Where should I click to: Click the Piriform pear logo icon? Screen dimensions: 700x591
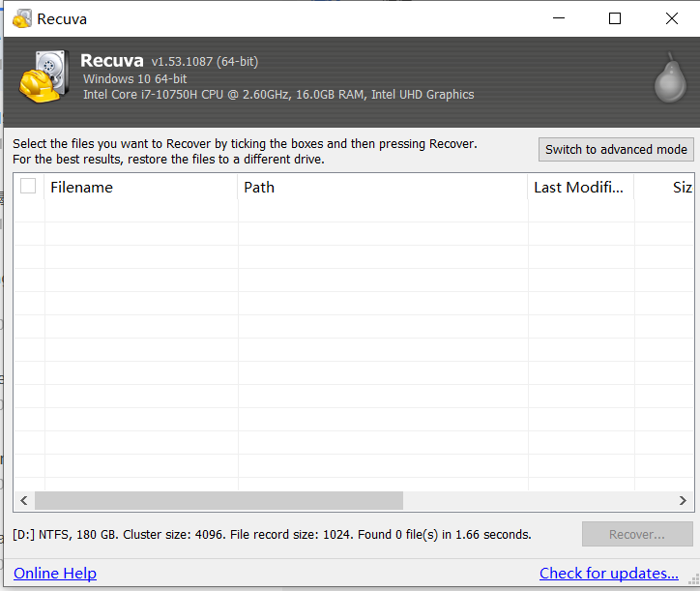(670, 78)
